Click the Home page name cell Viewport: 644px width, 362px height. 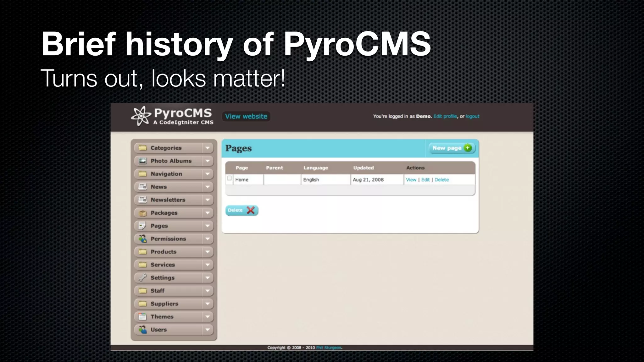(248, 180)
